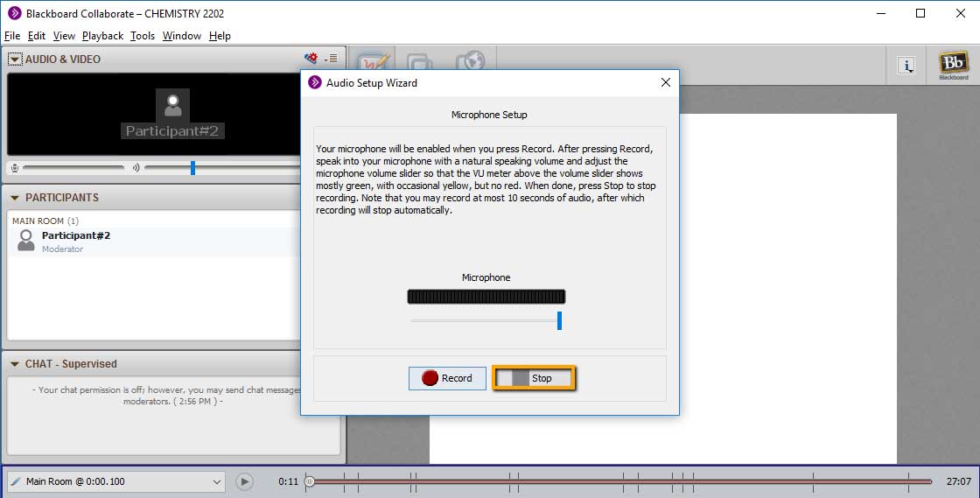The width and height of the screenshot is (980, 498).
Task: Click the Audio Setup Wizard dialog logo icon
Action: [315, 82]
